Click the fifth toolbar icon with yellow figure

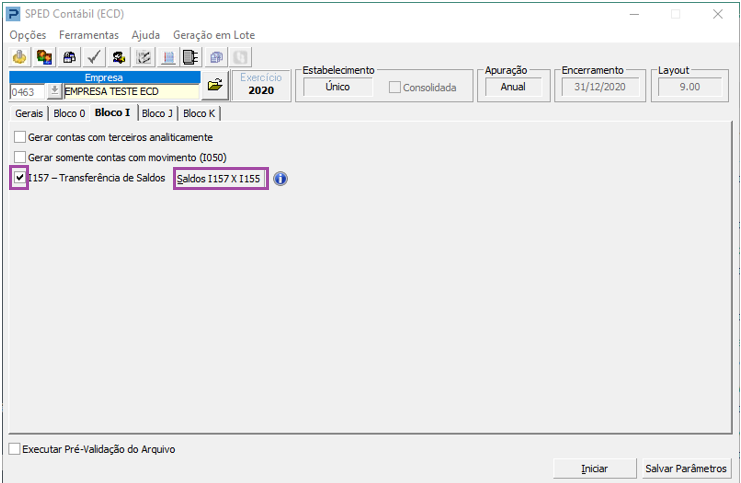point(119,57)
